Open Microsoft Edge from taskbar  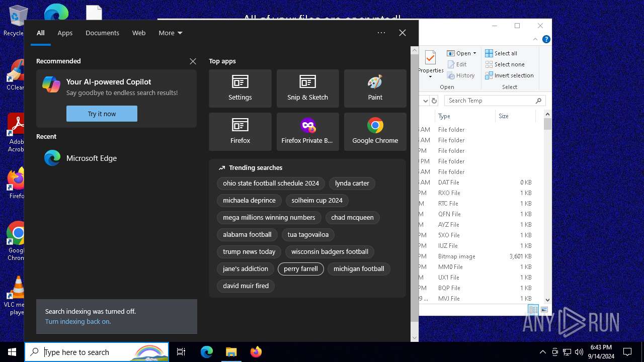tap(207, 352)
